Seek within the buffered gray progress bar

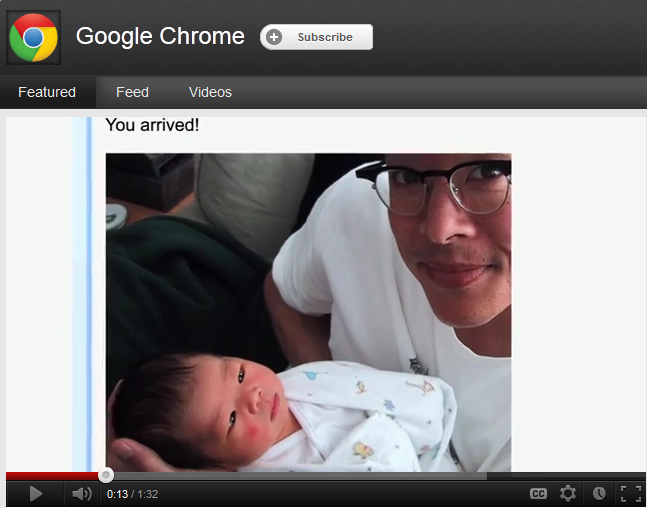(x=300, y=476)
